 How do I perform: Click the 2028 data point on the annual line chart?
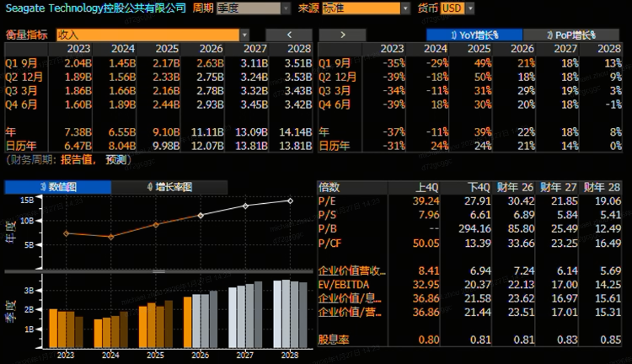[x=291, y=201]
